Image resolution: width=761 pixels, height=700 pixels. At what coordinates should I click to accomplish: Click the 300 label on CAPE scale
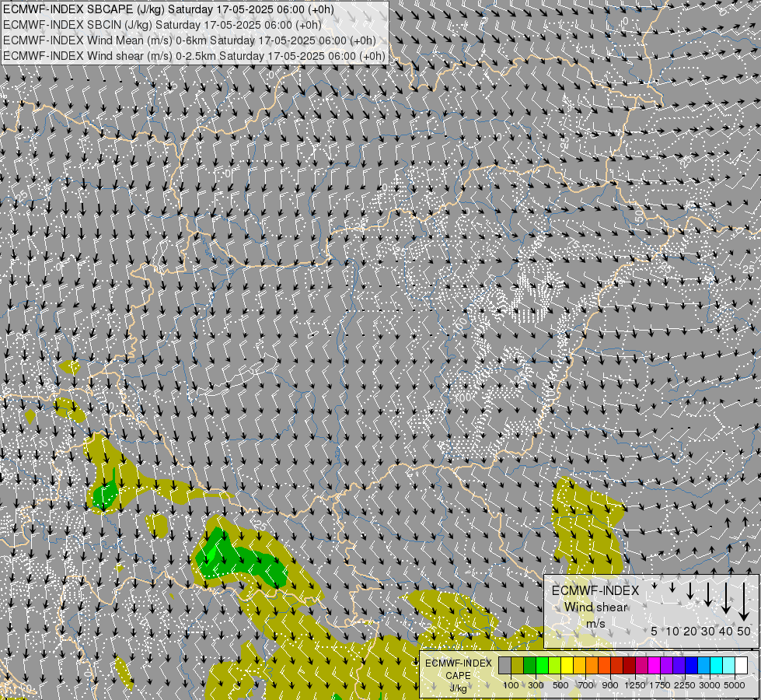(x=536, y=685)
